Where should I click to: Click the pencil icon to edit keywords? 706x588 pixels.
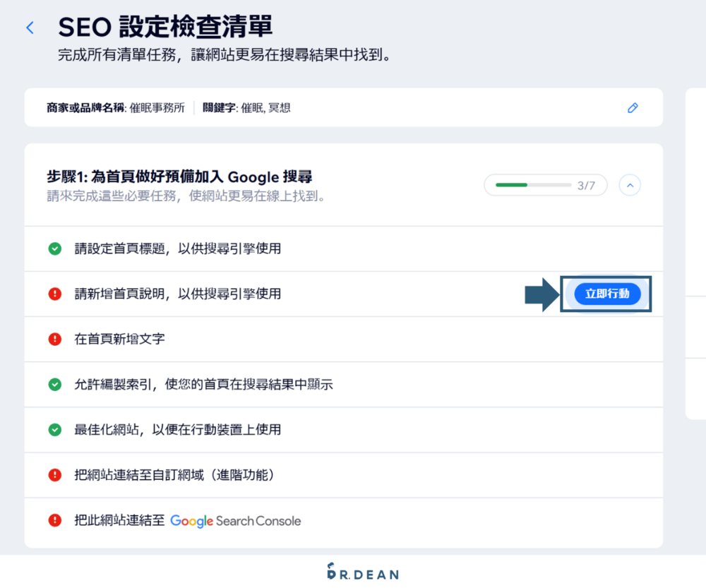click(633, 107)
